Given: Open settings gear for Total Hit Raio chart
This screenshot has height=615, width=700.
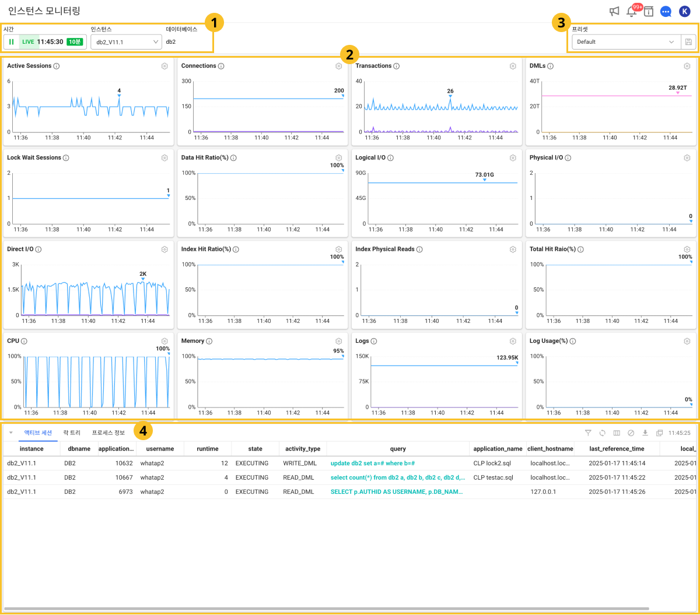Looking at the screenshot, I should tap(687, 249).
